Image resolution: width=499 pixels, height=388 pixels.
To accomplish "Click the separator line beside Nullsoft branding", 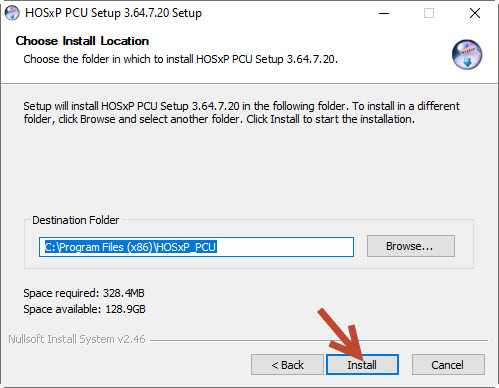I will point(319,340).
